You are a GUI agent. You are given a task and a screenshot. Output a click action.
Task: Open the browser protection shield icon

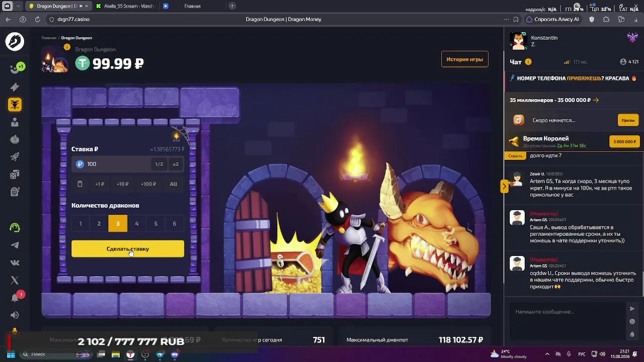click(592, 20)
